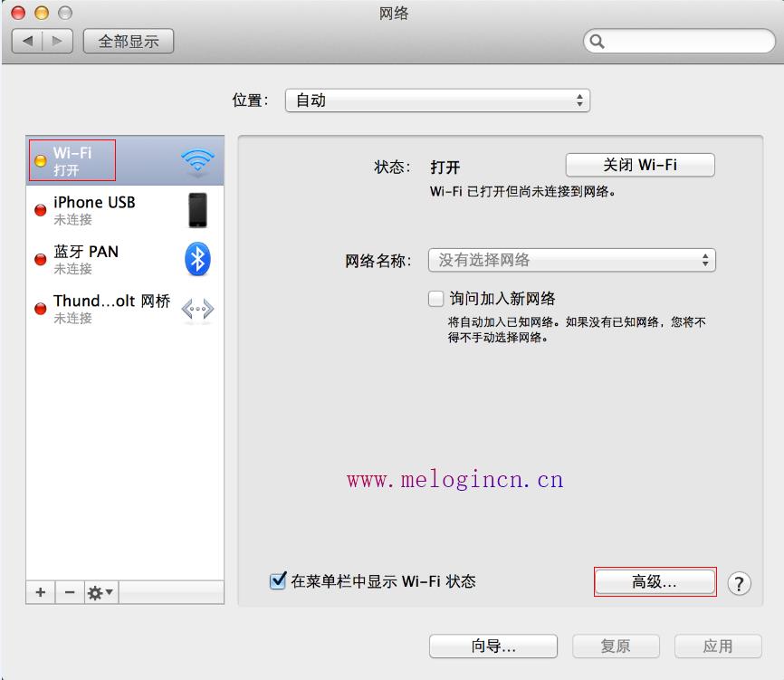Image resolution: width=784 pixels, height=680 pixels.
Task: Click the yellow status dot beside Wi-Fi
Action: coord(40,161)
